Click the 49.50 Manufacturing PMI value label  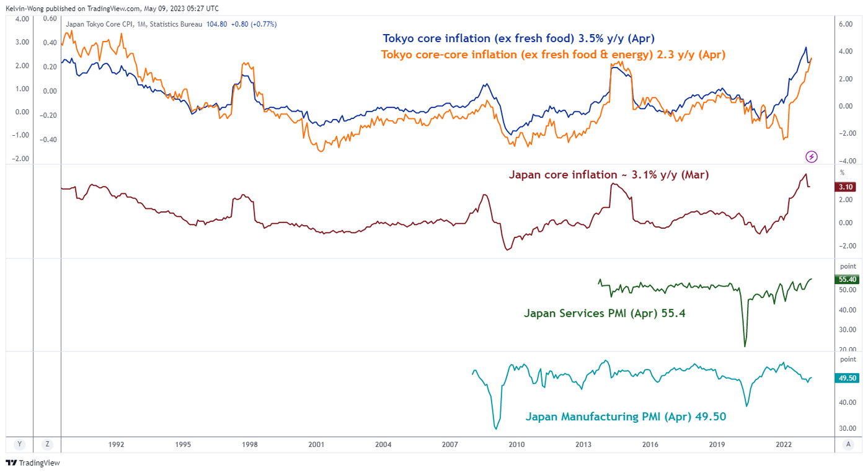point(846,378)
